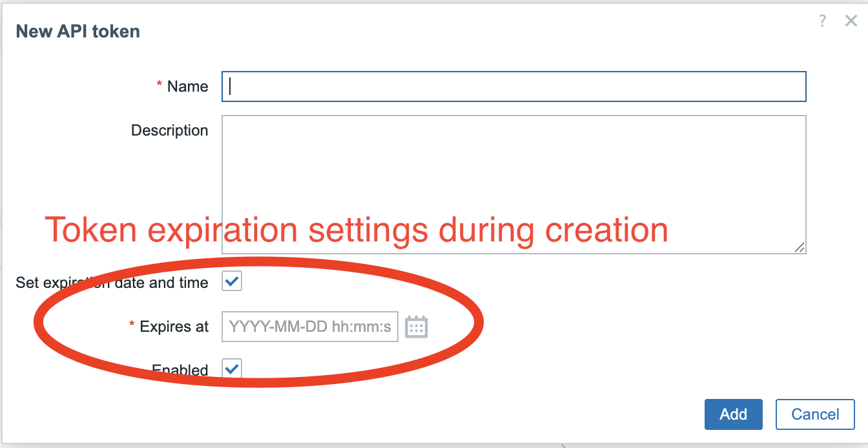Open the calendar date picker icon
This screenshot has width=868, height=448.
pos(417,327)
